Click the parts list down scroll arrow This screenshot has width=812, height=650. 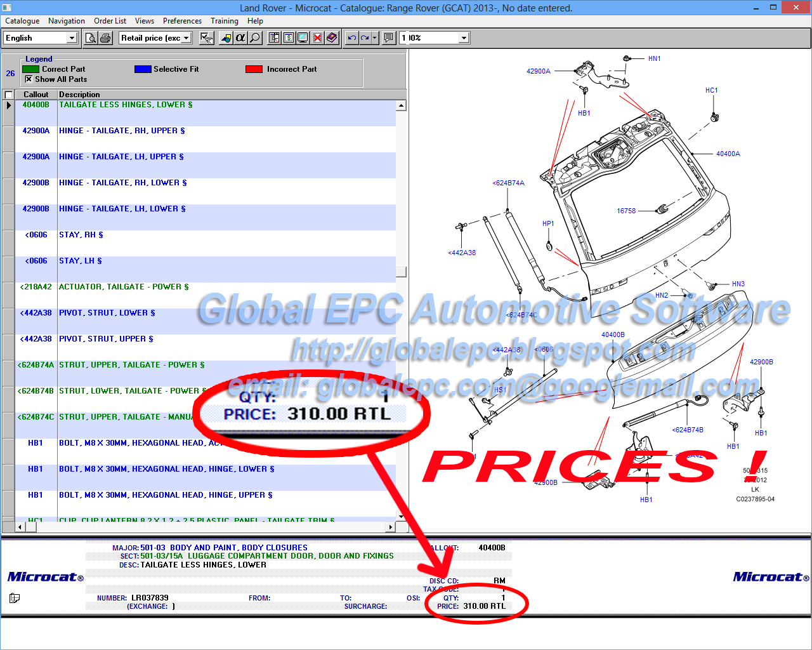pos(401,517)
